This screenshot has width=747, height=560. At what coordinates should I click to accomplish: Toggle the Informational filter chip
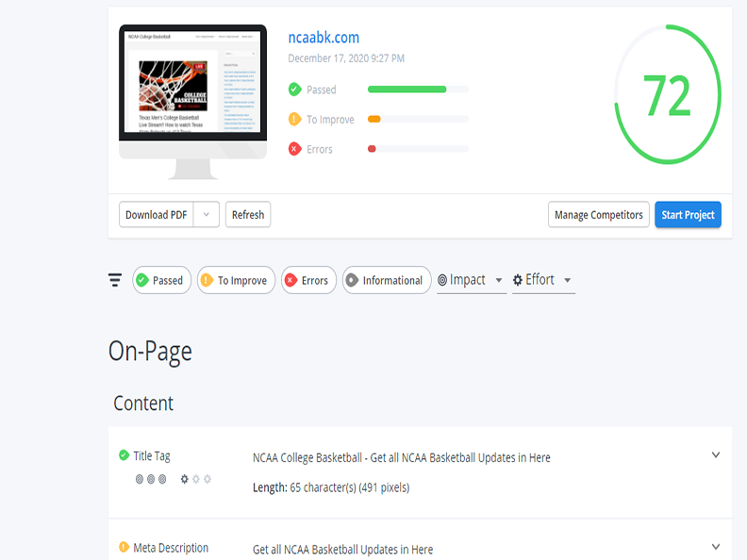[387, 280]
